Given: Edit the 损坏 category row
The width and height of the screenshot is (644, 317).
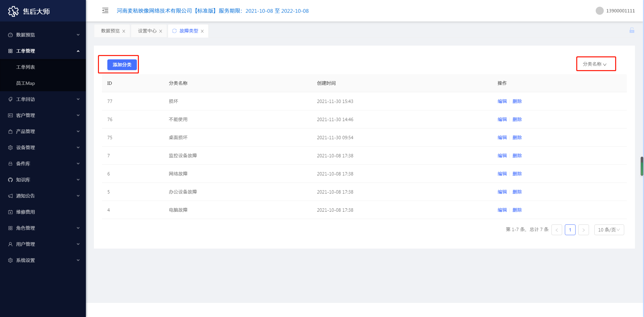Looking at the screenshot, I should (502, 101).
